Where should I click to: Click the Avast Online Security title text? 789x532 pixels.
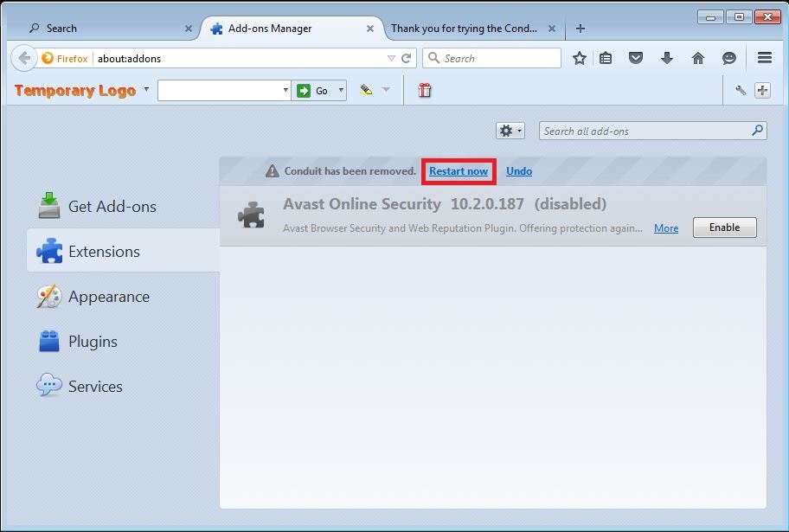tap(362, 203)
